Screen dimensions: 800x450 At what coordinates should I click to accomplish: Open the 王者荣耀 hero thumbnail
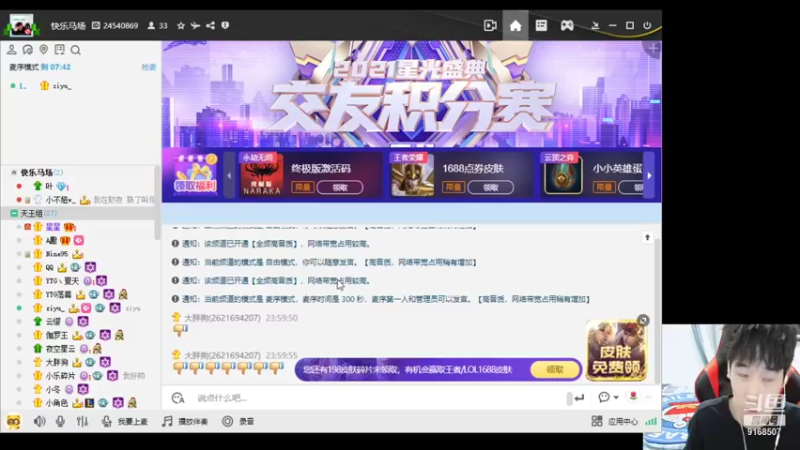click(412, 174)
